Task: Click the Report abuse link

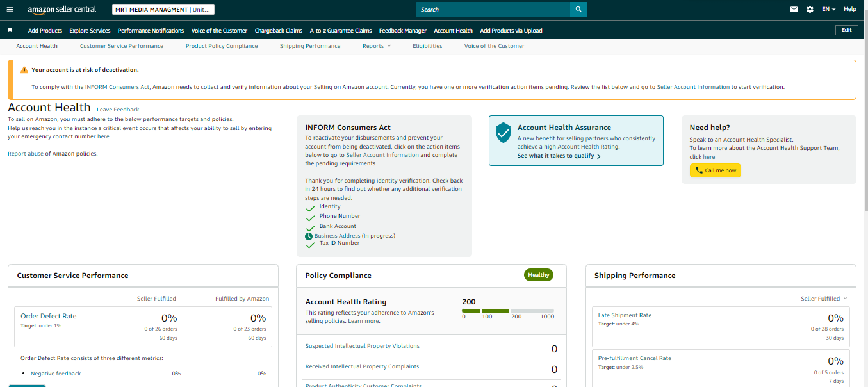Action: coord(26,154)
